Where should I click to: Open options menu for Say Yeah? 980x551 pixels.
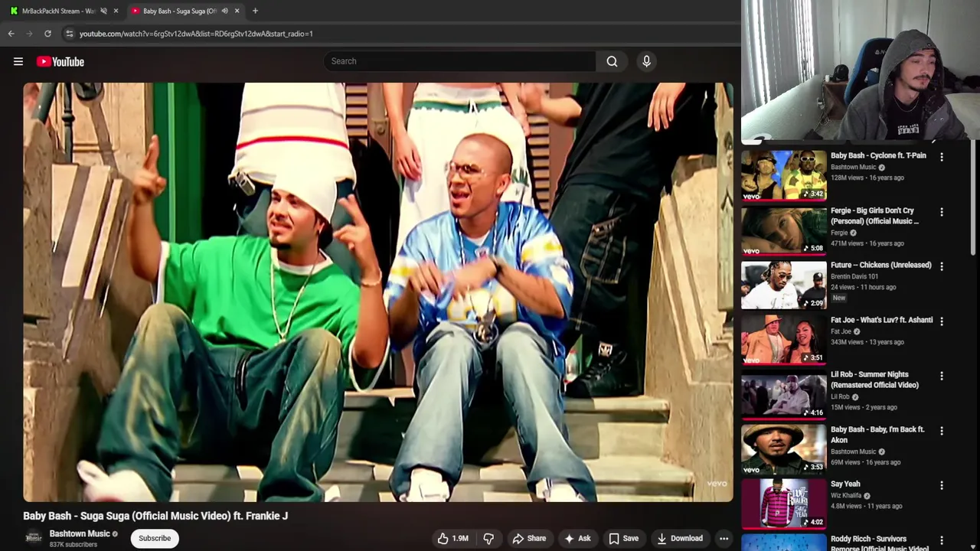[x=942, y=485]
